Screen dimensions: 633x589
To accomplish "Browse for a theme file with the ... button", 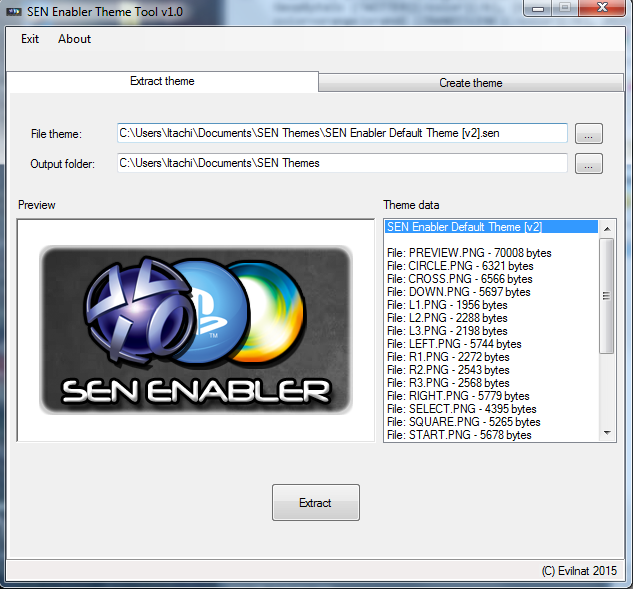I will pyautogui.click(x=589, y=134).
